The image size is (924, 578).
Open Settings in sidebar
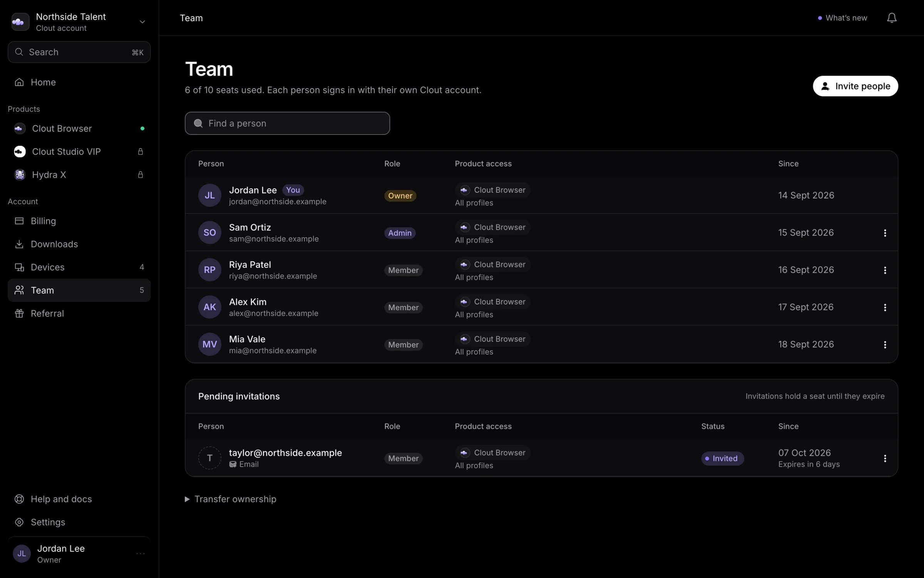click(x=79, y=522)
